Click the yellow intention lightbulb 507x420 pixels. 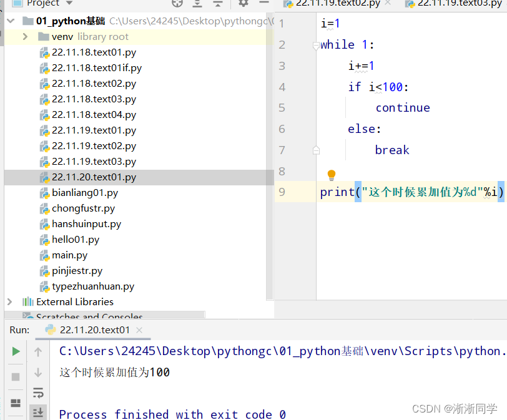(332, 175)
